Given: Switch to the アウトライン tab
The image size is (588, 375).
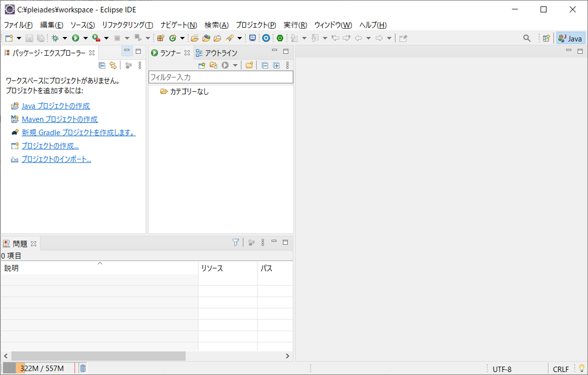Looking at the screenshot, I should 217,53.
